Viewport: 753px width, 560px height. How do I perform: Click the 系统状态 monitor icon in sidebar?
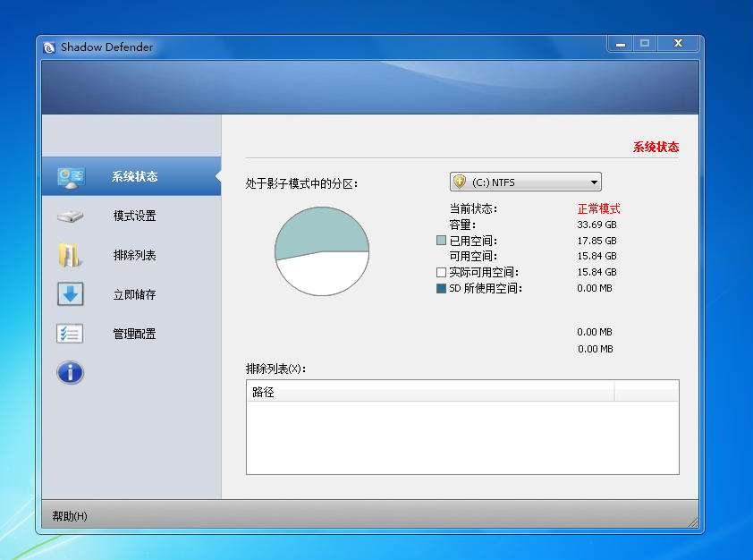(71, 178)
